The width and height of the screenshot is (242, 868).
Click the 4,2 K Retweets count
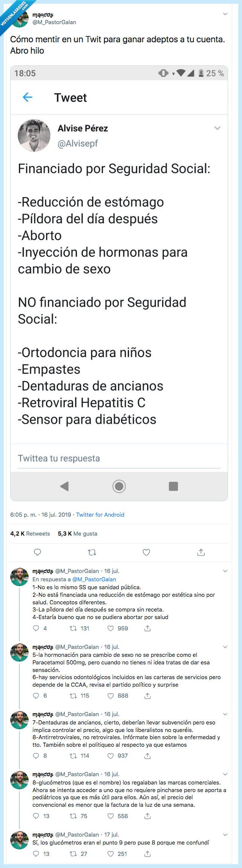29,534
